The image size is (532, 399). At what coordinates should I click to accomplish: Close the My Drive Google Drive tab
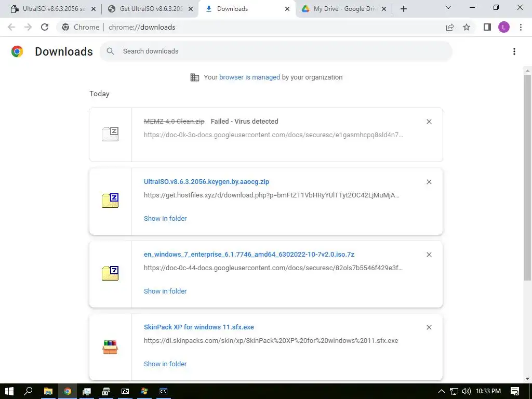[x=384, y=9]
